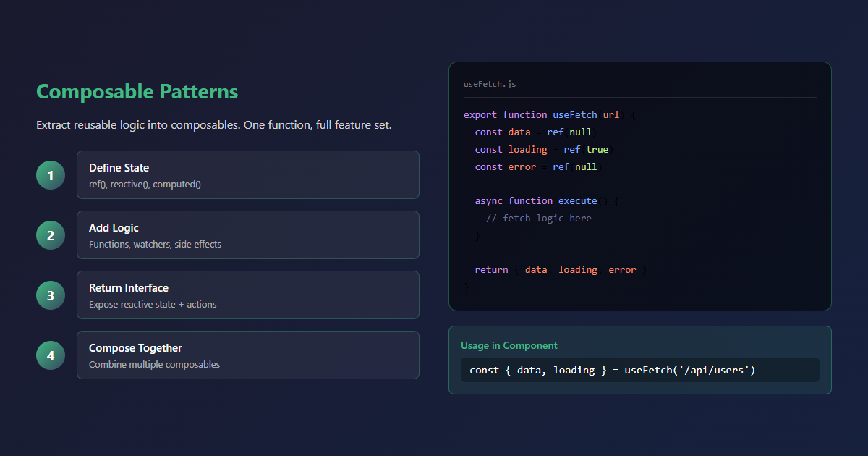Click the useFetch('/api/users') code snippet
Screen dimensions: 868x456
(640, 370)
